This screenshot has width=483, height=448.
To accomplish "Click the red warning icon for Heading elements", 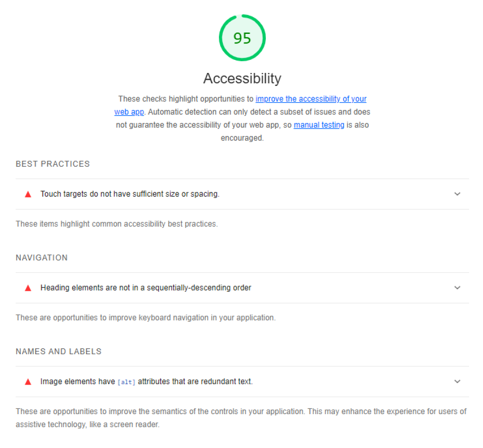I will [x=28, y=288].
